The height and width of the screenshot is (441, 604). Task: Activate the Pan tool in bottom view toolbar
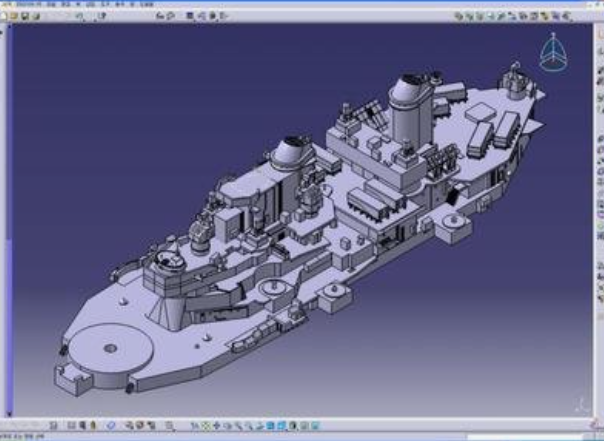pos(214,424)
